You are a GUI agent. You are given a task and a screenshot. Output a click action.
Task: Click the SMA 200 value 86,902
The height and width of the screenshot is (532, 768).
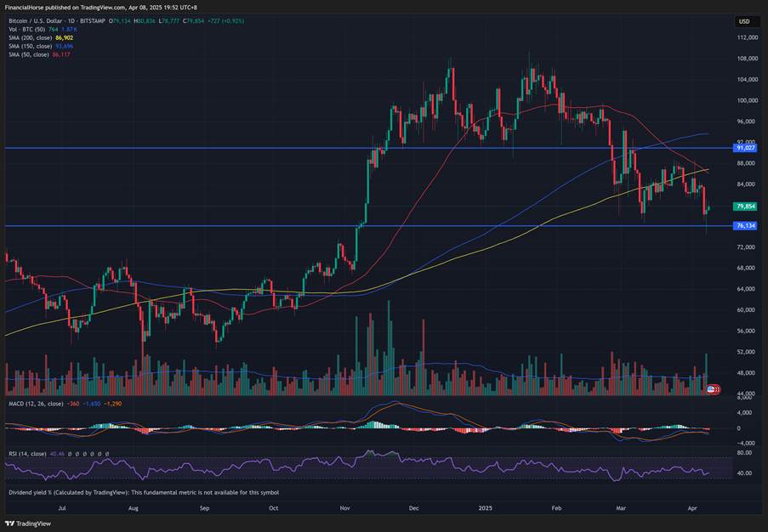tap(65, 37)
